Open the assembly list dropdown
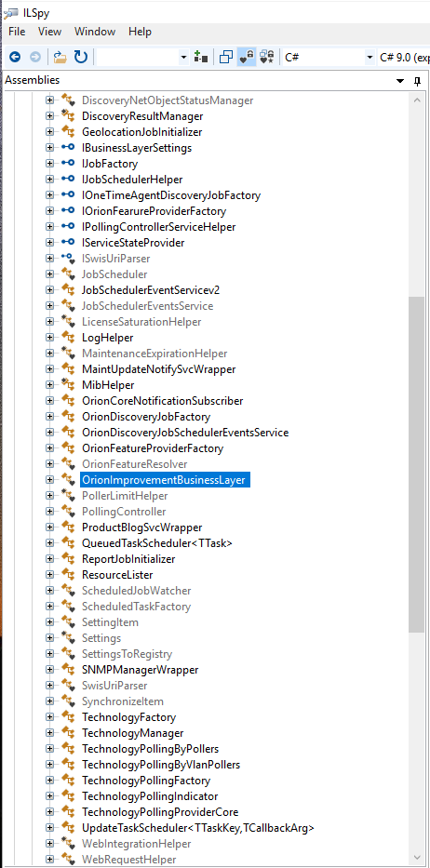 coord(143,57)
